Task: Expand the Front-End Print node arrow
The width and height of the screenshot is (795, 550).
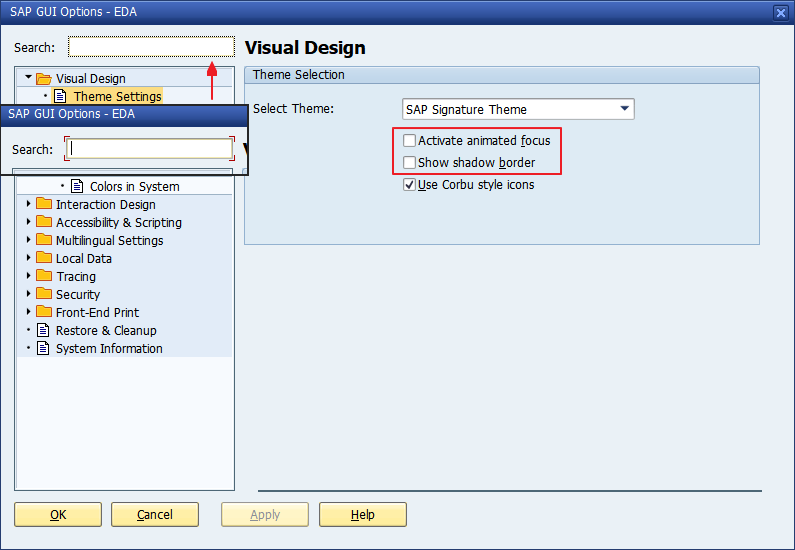Action: pyautogui.click(x=28, y=312)
